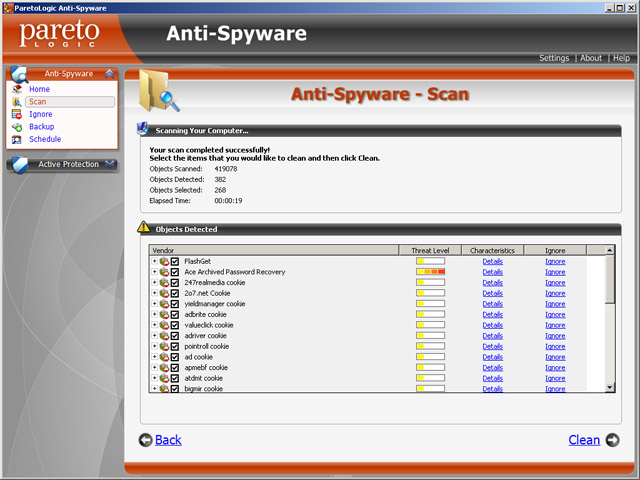Open Schedule in the sidebar menu
The image size is (640, 480).
[x=45, y=139]
